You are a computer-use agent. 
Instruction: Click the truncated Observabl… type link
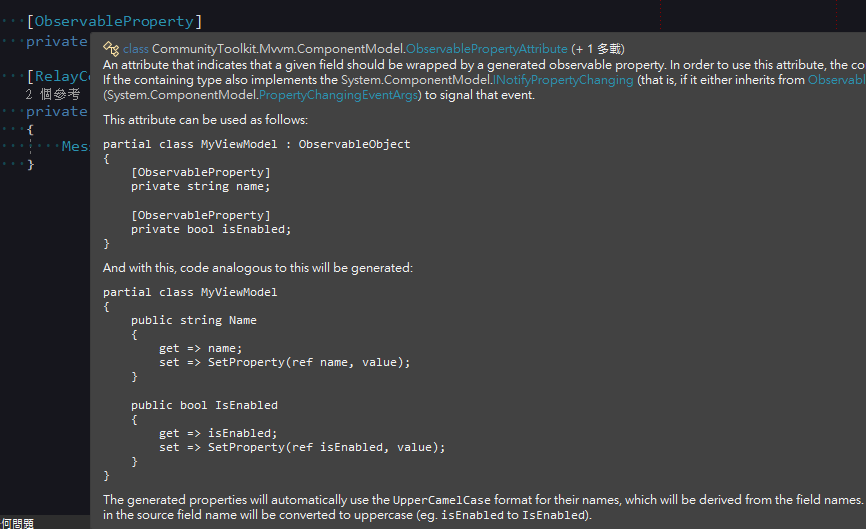(x=836, y=80)
